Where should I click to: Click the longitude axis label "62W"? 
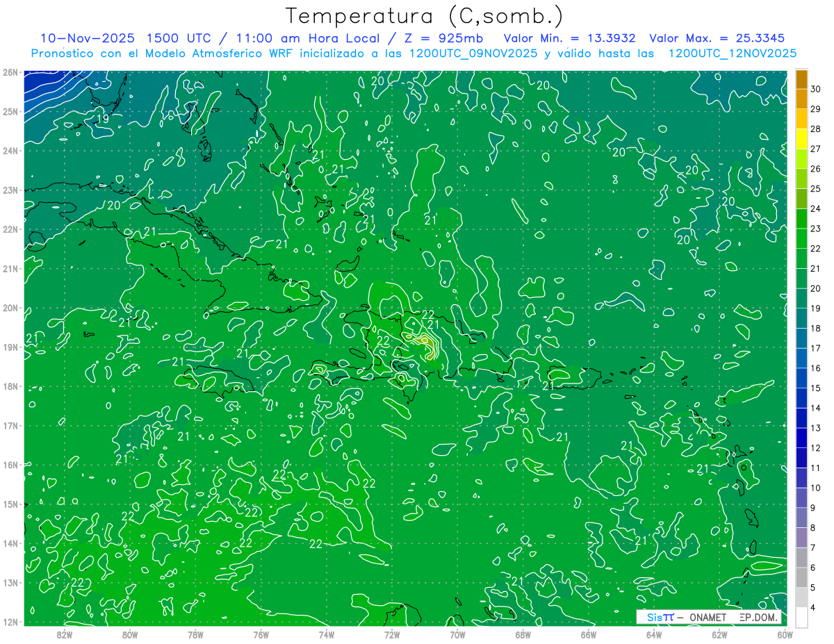point(719,634)
